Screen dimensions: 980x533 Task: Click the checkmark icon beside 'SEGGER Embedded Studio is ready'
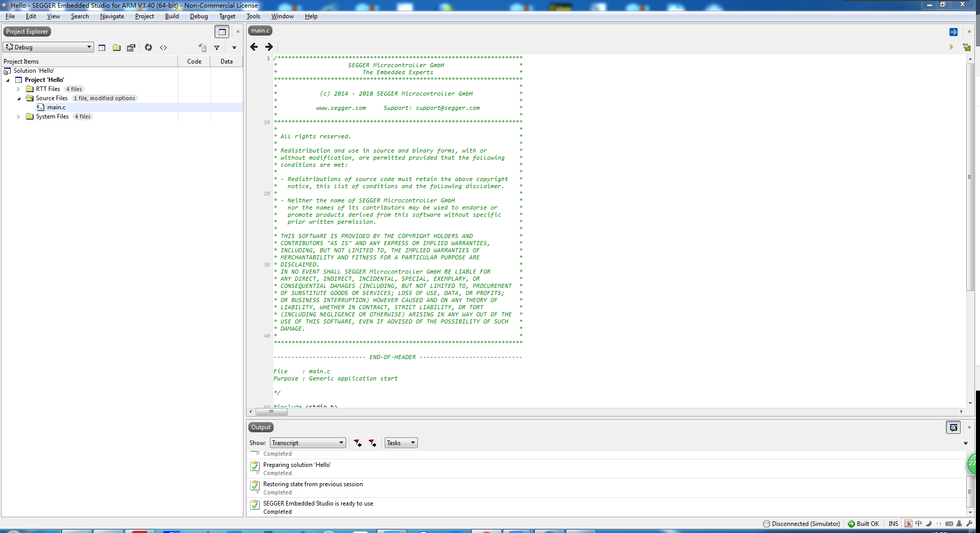[x=255, y=505]
